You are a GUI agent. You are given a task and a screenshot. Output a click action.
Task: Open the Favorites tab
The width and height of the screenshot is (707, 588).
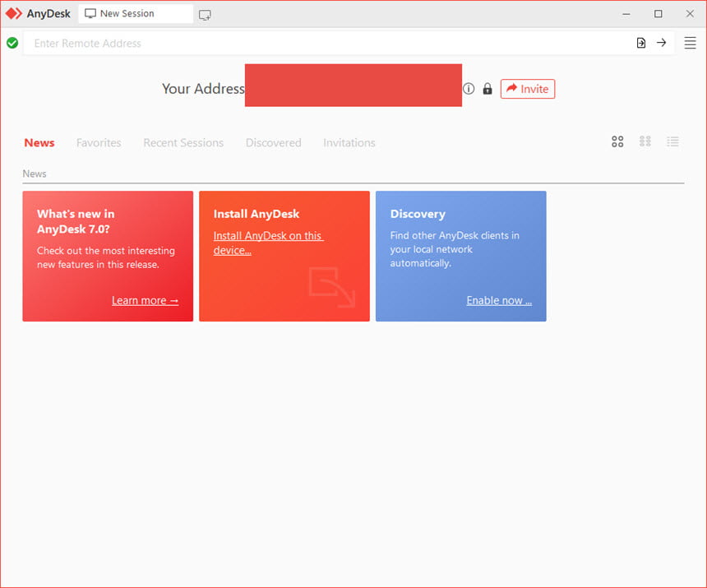[99, 143]
